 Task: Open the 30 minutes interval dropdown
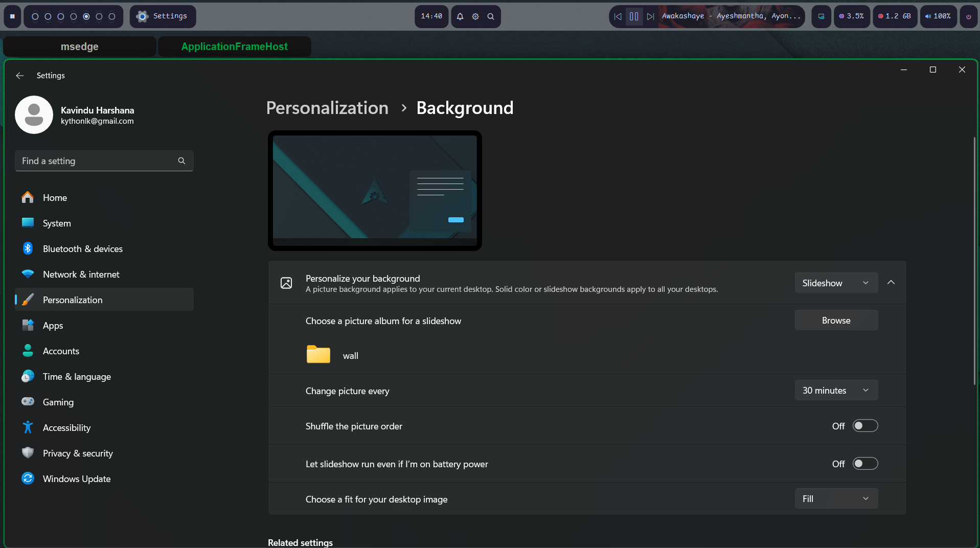click(836, 391)
